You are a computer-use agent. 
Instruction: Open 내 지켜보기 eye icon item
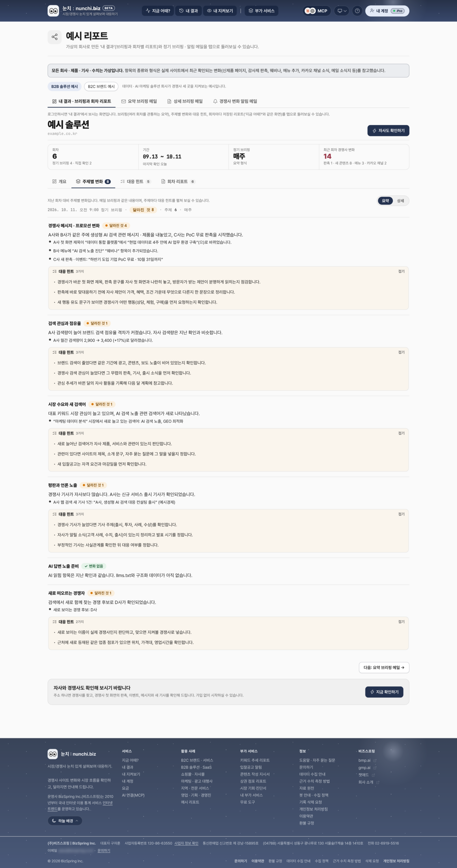(220, 11)
